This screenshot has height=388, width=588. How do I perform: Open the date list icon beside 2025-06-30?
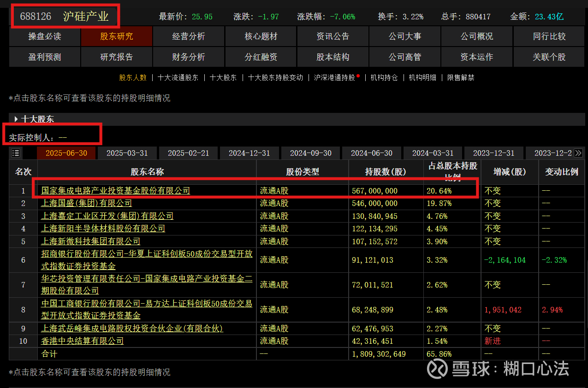pyautogui.click(x=16, y=153)
